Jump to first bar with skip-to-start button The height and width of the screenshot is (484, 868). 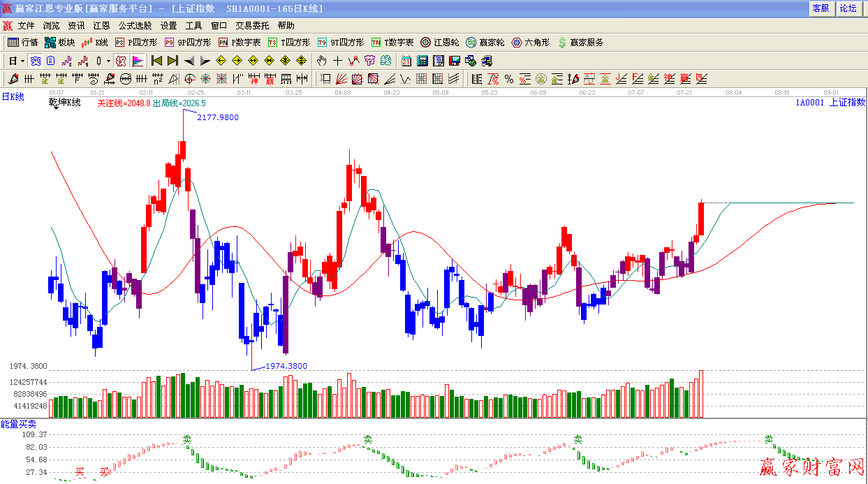(x=156, y=61)
